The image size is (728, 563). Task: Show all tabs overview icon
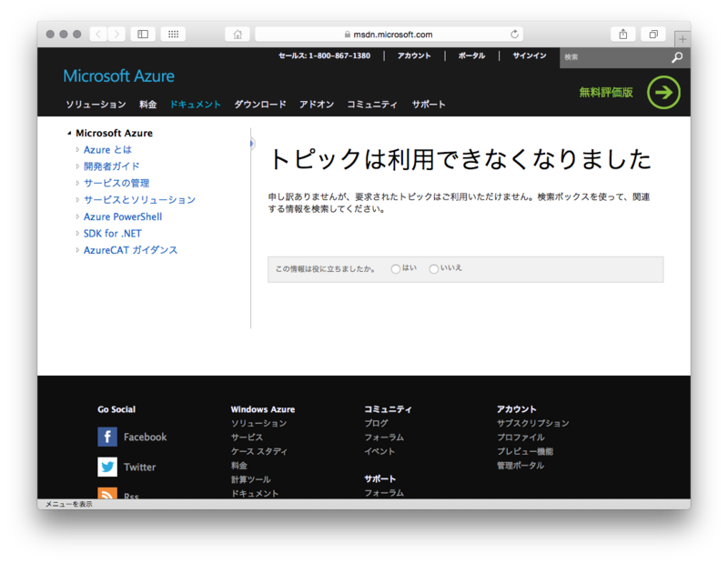(653, 34)
